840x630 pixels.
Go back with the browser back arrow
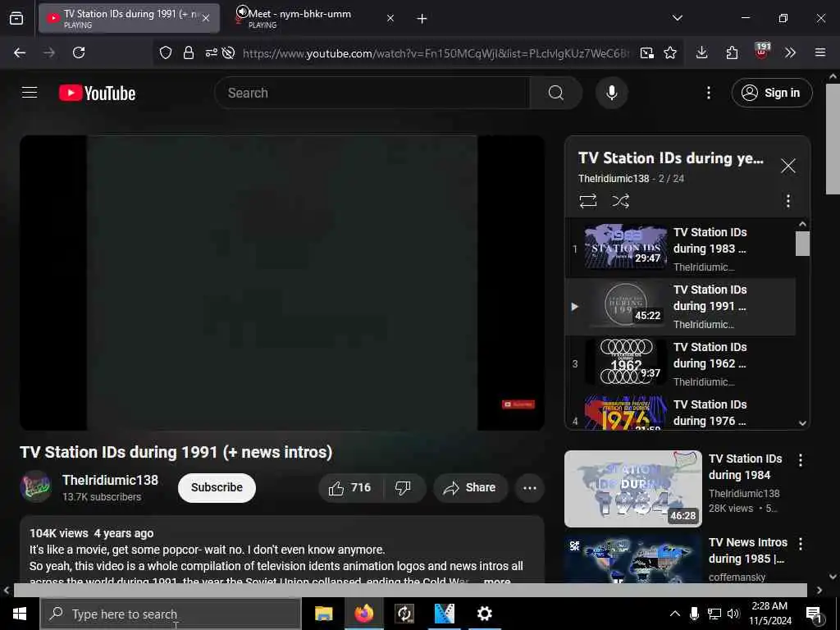pyautogui.click(x=20, y=52)
